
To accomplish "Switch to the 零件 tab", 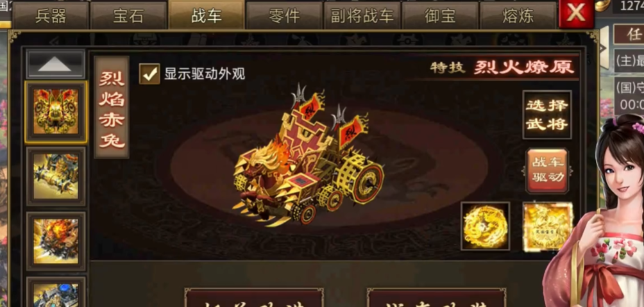I will coord(284,16).
